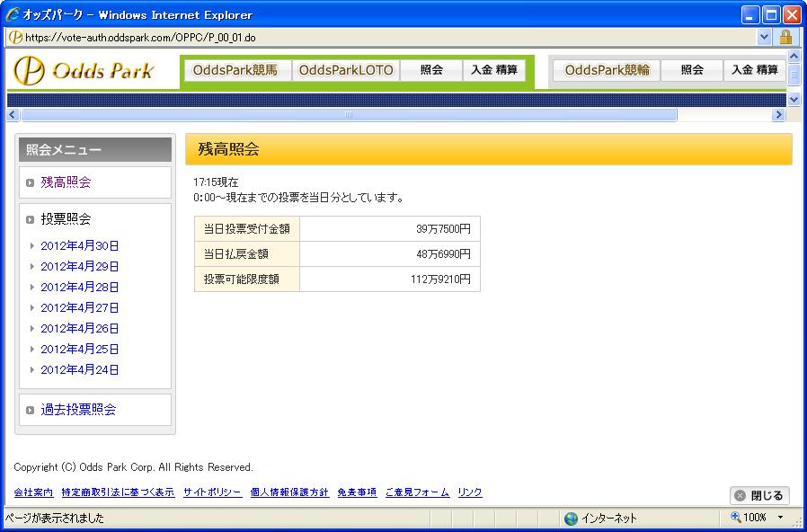View votes for 2012年4月26日

coord(80,328)
